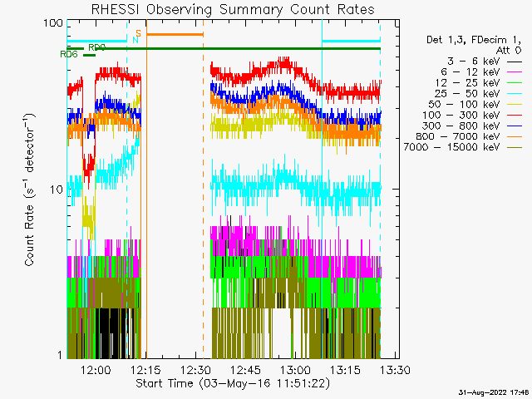This screenshot has width=532, height=399.
Task: Select the '6 - 12 keV' legend label
Action: click(470, 72)
